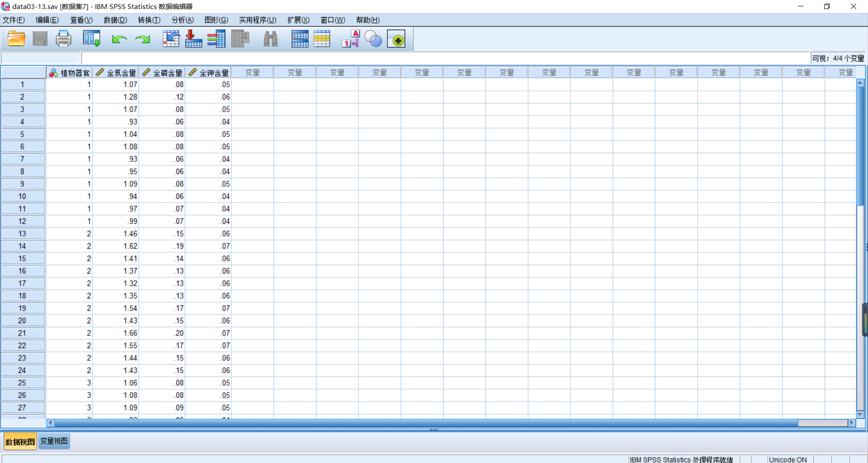Click the Use variable sets icon
This screenshot has height=463, width=868.
tap(373, 39)
